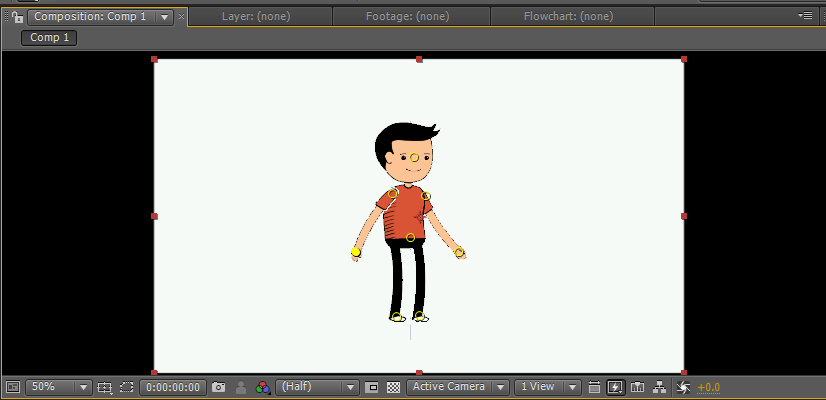Open the (Half) resolution dropdown
826x400 pixels.
click(317, 387)
